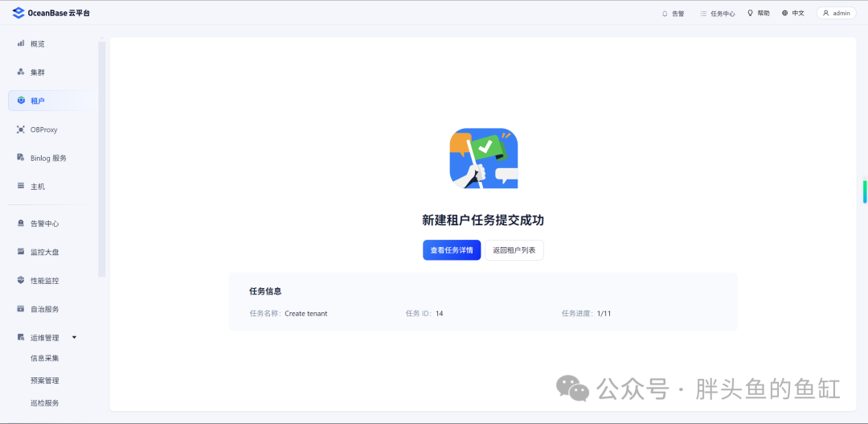
Task: Click the 任务 ID value 14
Action: pos(440,313)
